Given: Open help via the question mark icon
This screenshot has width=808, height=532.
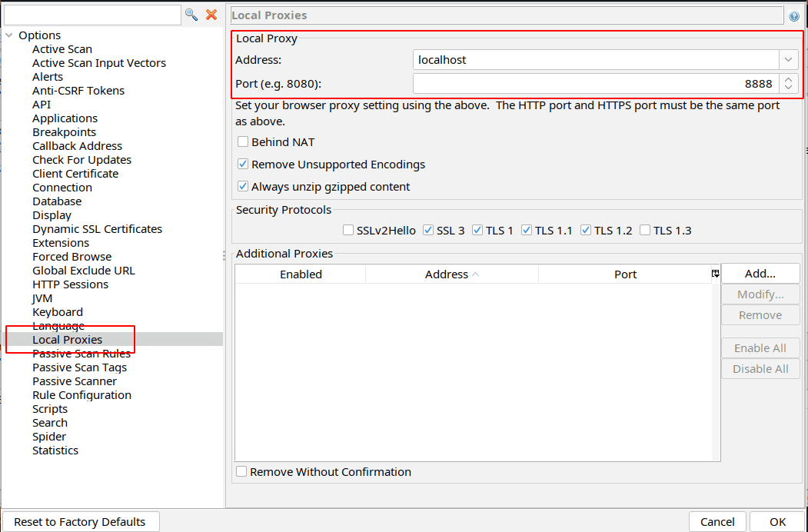Looking at the screenshot, I should coord(794,15).
